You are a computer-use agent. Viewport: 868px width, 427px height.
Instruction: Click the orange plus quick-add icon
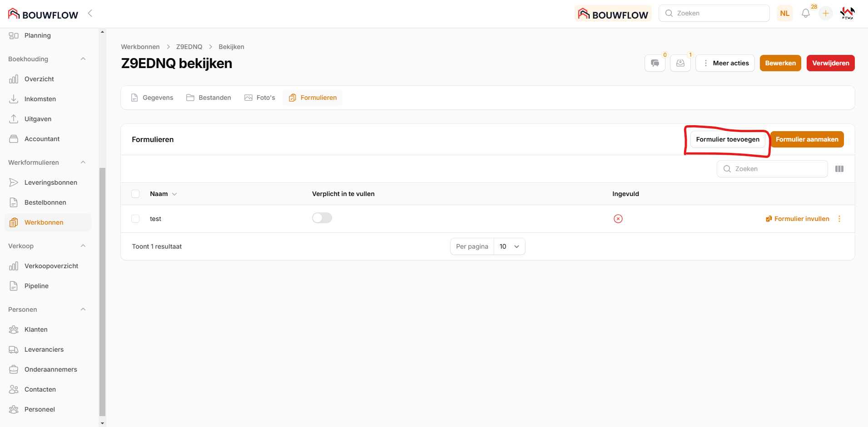click(x=825, y=13)
